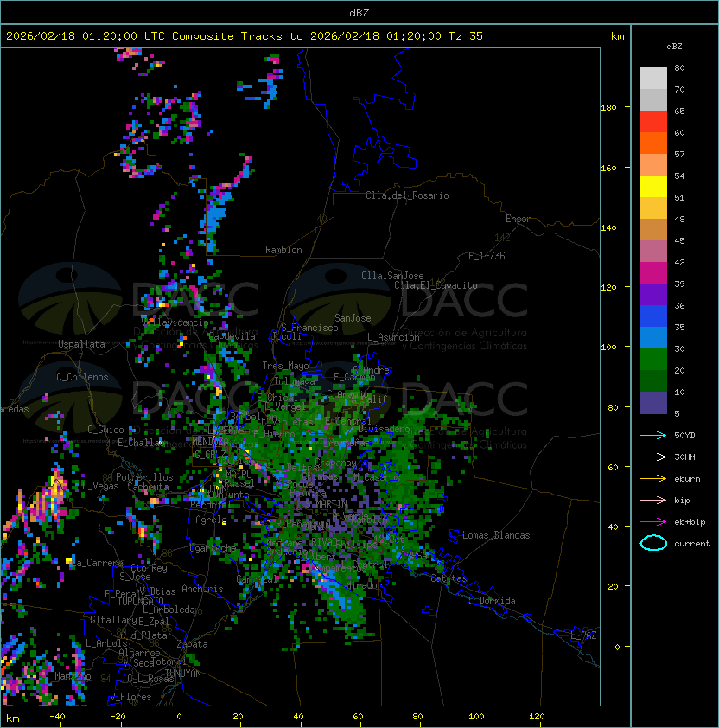The width and height of the screenshot is (719, 728).
Task: Click the Encon place label
Action: click(519, 219)
